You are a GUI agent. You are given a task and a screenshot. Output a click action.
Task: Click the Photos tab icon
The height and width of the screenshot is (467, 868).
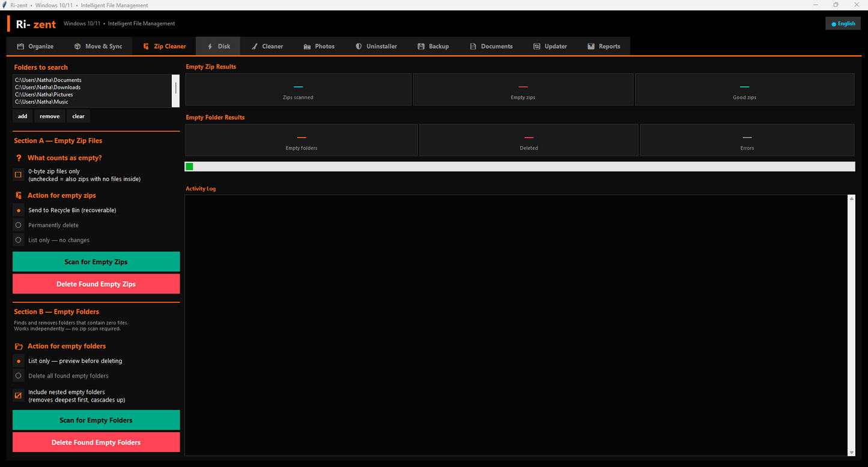[307, 46]
